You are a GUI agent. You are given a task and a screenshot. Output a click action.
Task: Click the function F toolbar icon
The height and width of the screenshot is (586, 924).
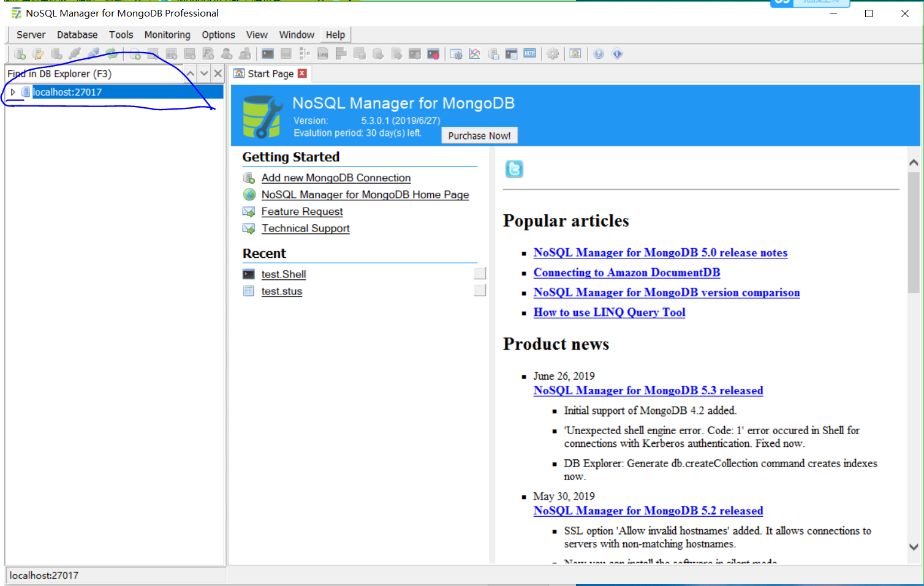click(x=208, y=54)
